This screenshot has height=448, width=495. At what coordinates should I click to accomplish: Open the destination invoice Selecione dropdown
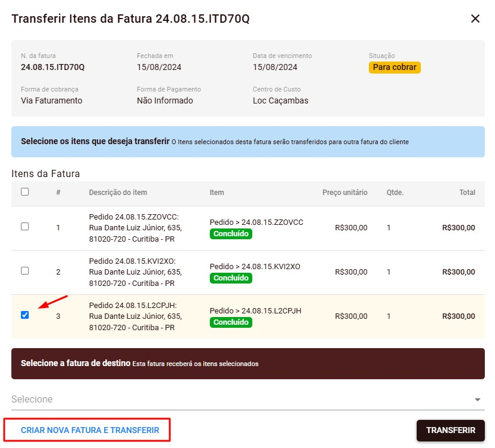(239, 400)
